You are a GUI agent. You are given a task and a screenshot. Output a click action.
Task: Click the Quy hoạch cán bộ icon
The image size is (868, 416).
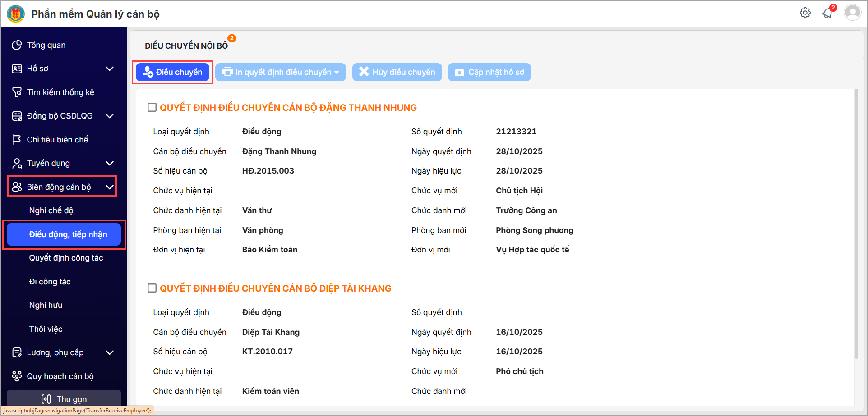click(17, 376)
